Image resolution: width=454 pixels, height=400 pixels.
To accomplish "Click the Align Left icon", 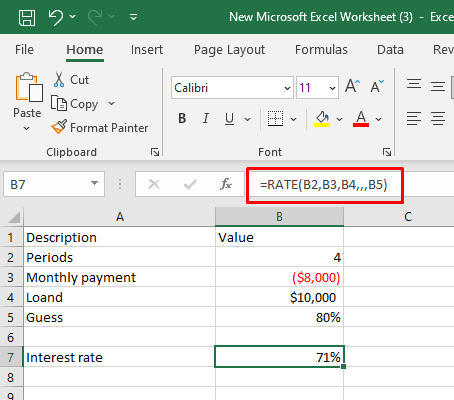I will (414, 118).
